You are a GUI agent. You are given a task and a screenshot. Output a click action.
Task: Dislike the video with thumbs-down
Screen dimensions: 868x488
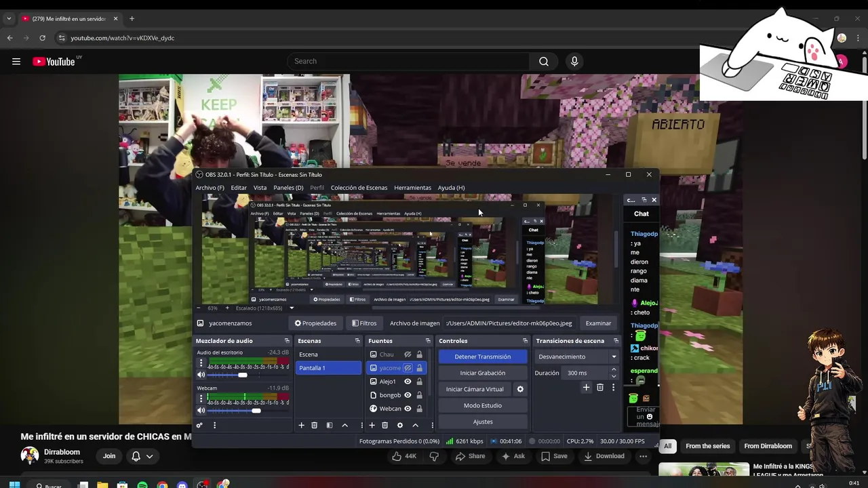[x=434, y=456]
